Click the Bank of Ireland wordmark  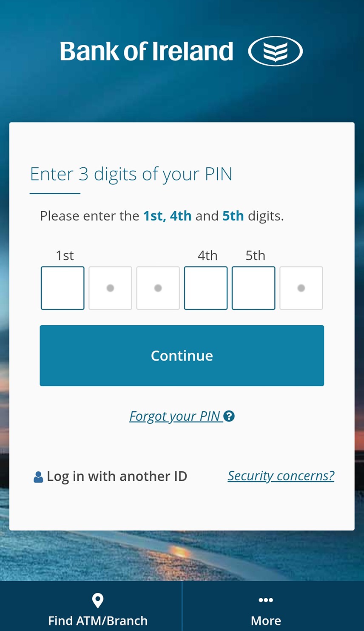(146, 52)
